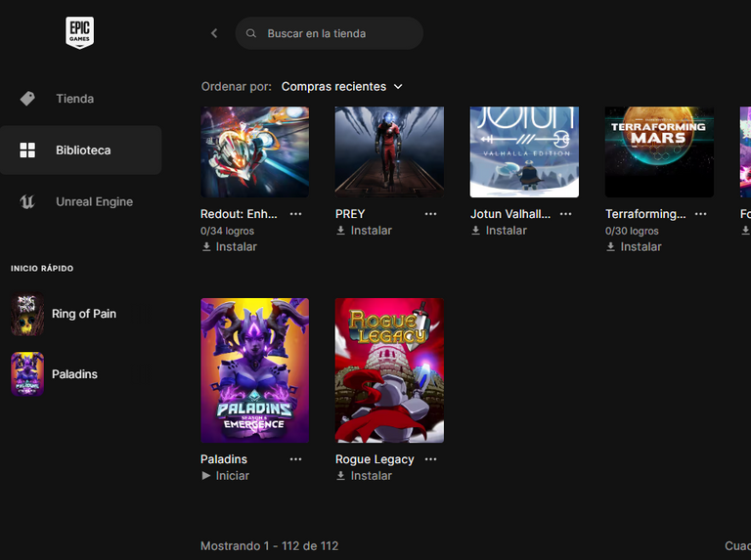The image size is (751, 560).
Task: Open more options for Redout: Enhanced
Action: click(296, 214)
